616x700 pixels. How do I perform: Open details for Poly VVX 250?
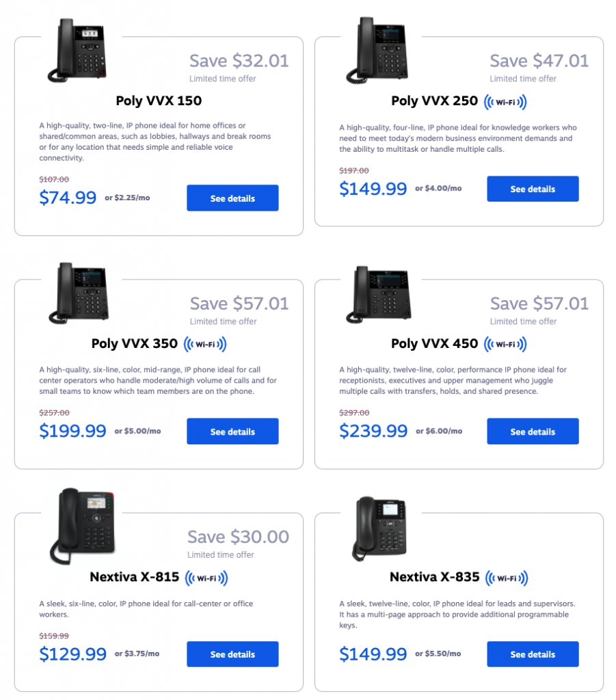coord(533,189)
